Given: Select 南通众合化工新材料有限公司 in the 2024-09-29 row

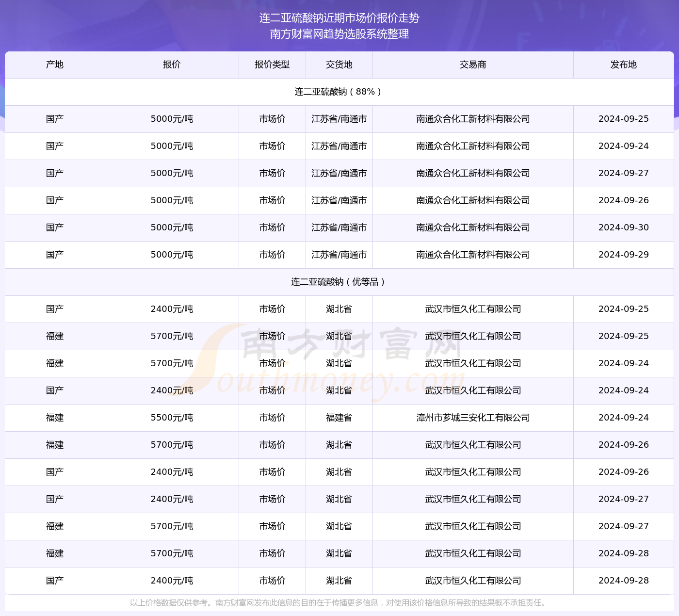Looking at the screenshot, I should coord(473,255).
